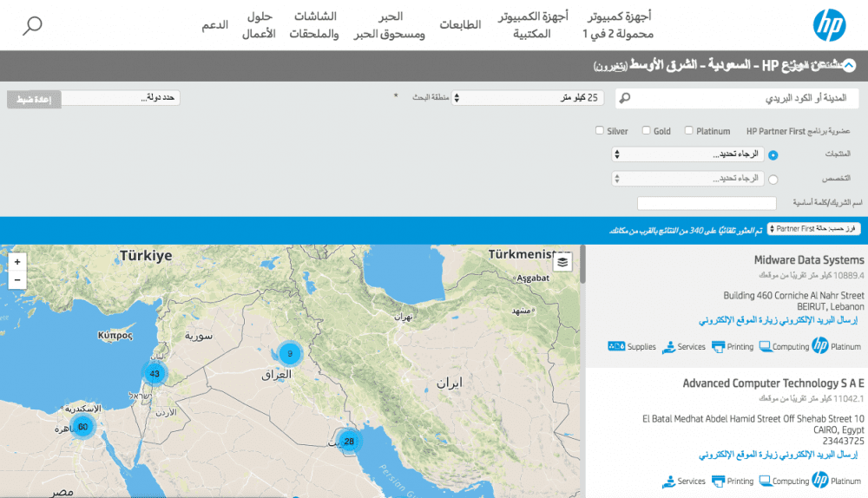Image resolution: width=868 pixels, height=498 pixels.
Task: Open the Advanced Computer Technology S A E title
Action: tap(773, 383)
